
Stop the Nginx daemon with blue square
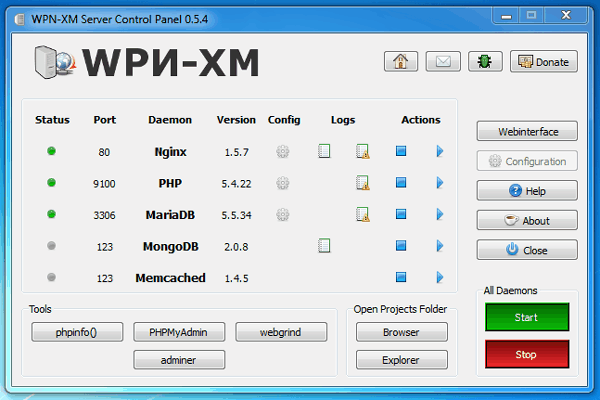point(401,152)
